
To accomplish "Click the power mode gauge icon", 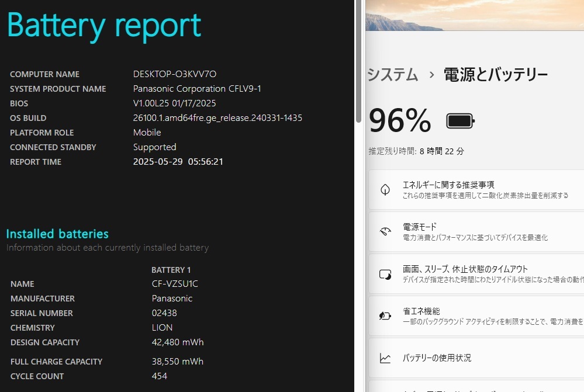I will [x=385, y=231].
